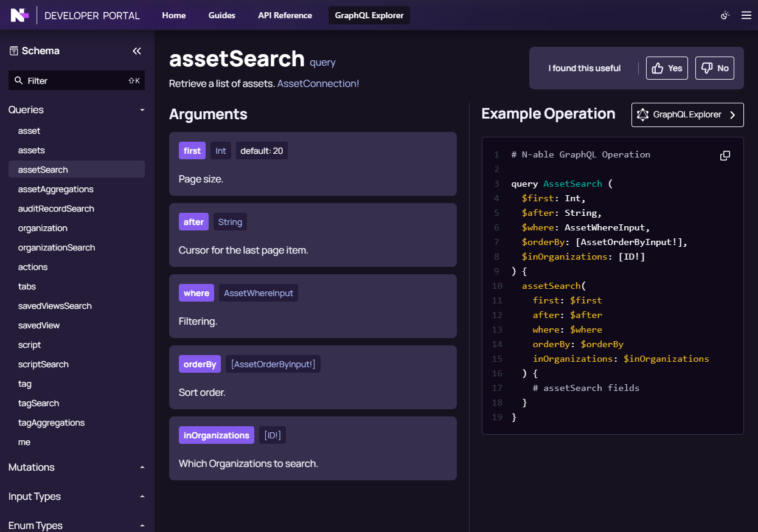The height and width of the screenshot is (532, 758).
Task: Click '# N-able GraphQL Operation' comment
Action: point(581,154)
